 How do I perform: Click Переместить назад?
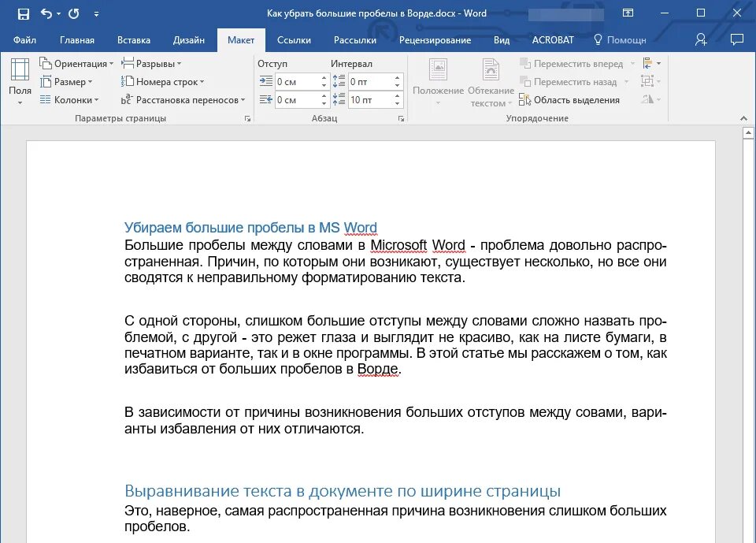[569, 82]
